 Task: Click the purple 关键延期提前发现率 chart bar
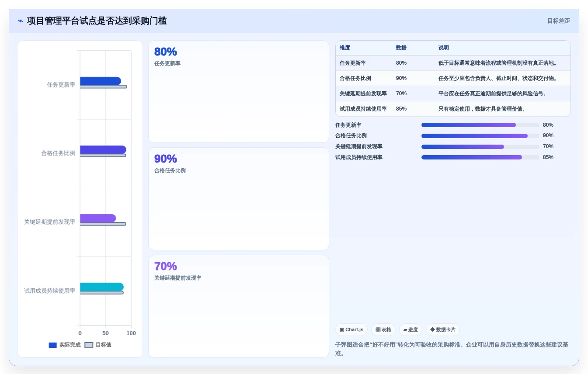click(x=98, y=218)
